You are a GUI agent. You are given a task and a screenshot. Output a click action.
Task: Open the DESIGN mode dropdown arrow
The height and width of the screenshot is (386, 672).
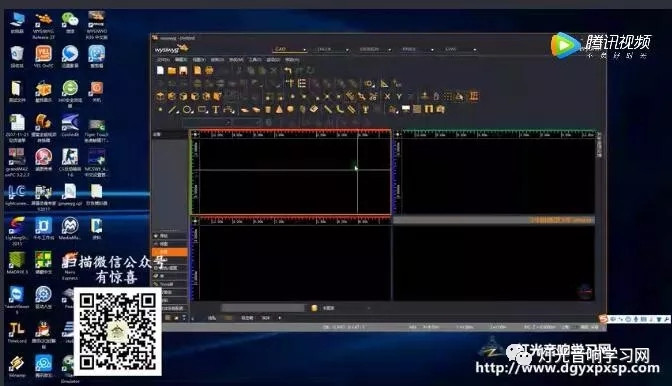[x=389, y=50]
